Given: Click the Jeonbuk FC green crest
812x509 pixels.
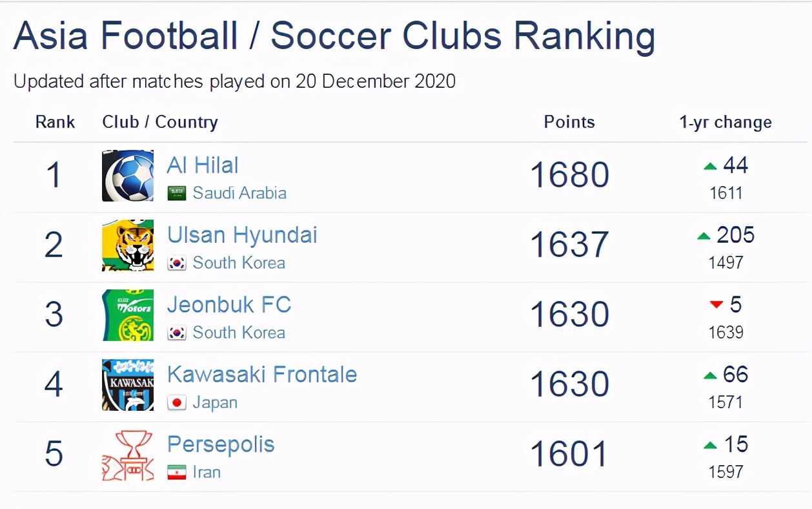Looking at the screenshot, I should click(x=128, y=315).
